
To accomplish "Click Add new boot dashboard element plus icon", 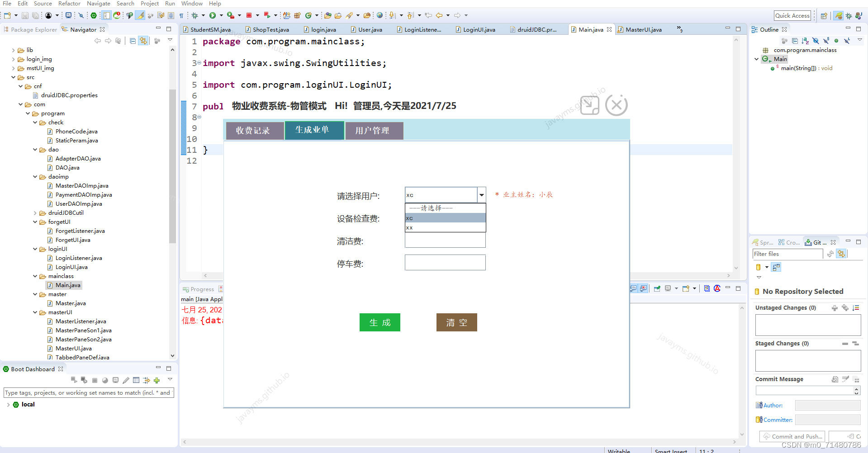I will [x=157, y=380].
